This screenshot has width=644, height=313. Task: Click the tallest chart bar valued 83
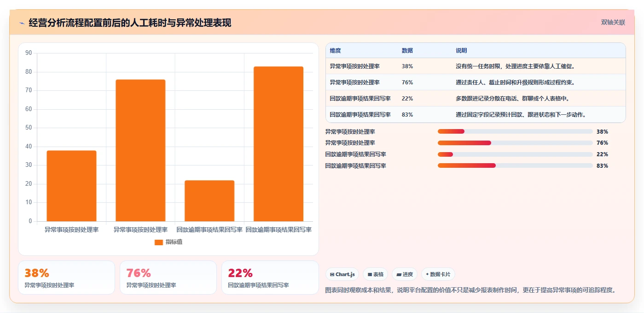[x=278, y=144]
